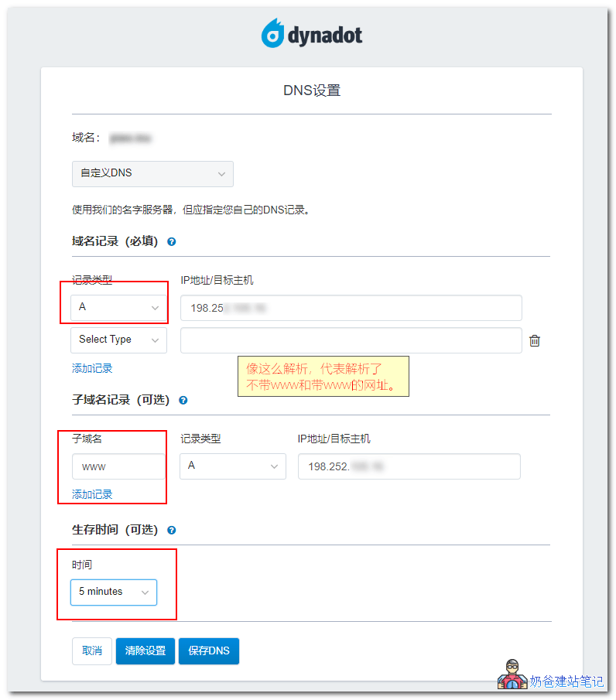
Task: Click the 域名记录 (必填) heading
Action: [115, 241]
